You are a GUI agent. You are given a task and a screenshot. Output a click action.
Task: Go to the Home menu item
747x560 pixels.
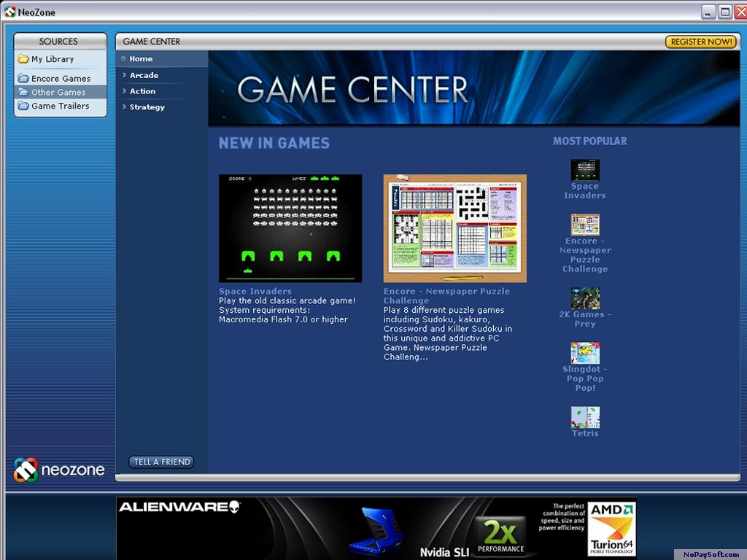tap(141, 58)
